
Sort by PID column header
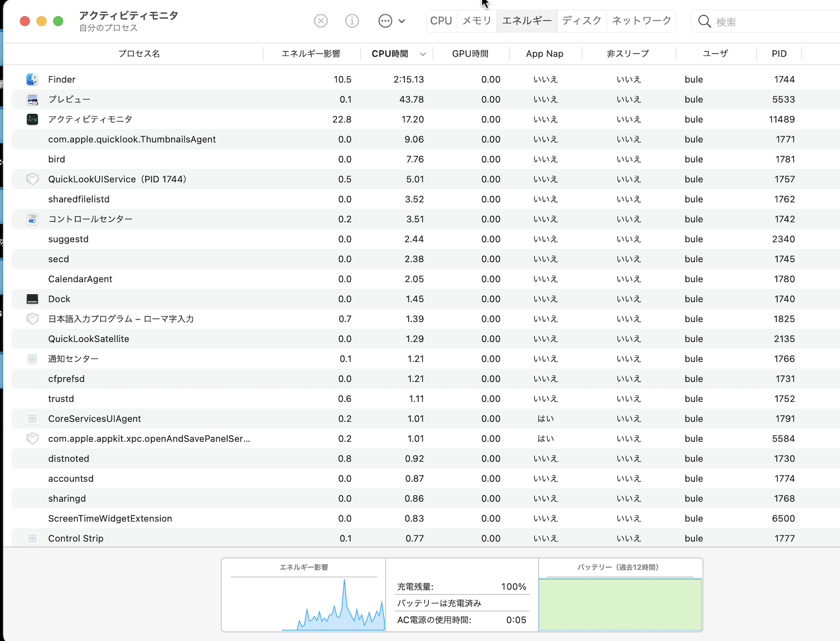click(x=779, y=54)
